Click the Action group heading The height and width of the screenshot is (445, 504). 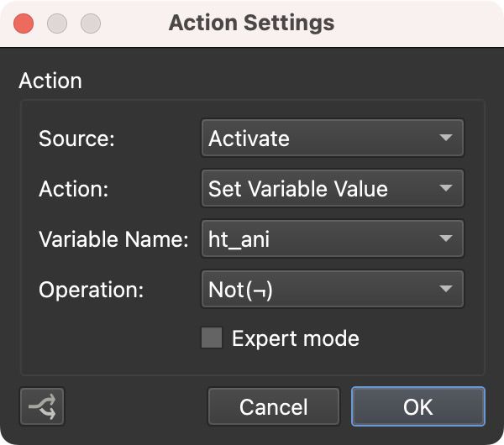click(x=50, y=81)
